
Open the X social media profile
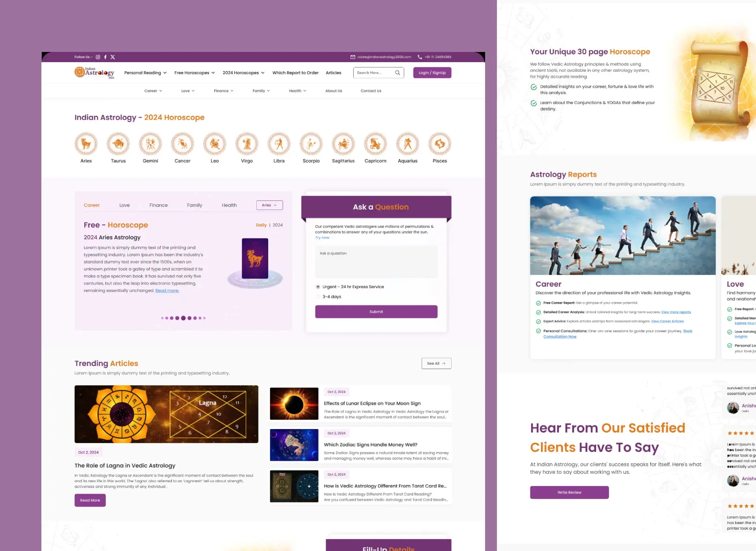113,57
